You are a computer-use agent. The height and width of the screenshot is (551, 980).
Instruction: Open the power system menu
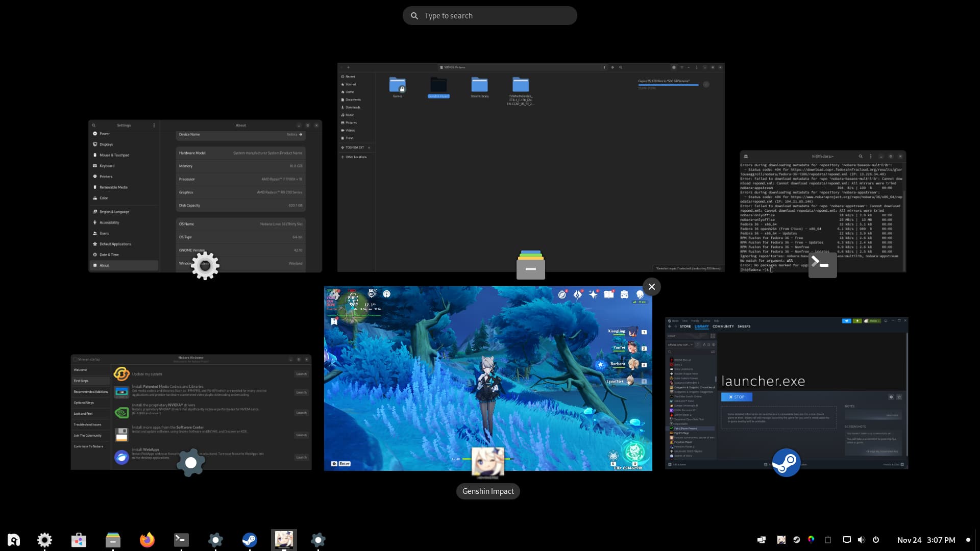click(x=876, y=540)
